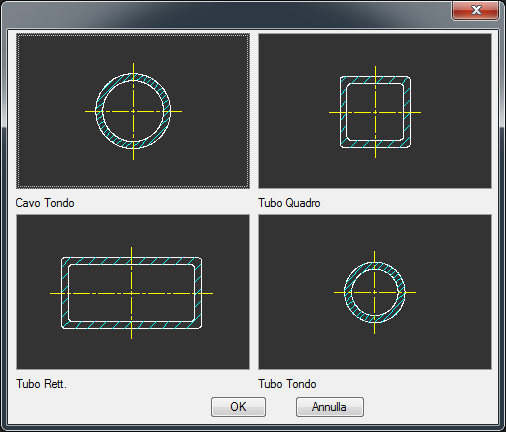Image resolution: width=506 pixels, height=432 pixels.
Task: Close the dialog with the red X
Action: (x=476, y=10)
